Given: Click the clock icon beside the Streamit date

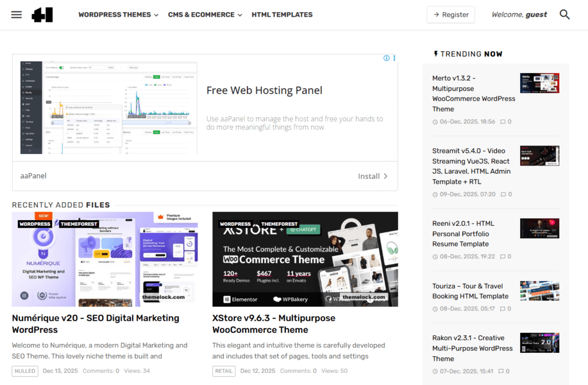Looking at the screenshot, I should pyautogui.click(x=435, y=194).
